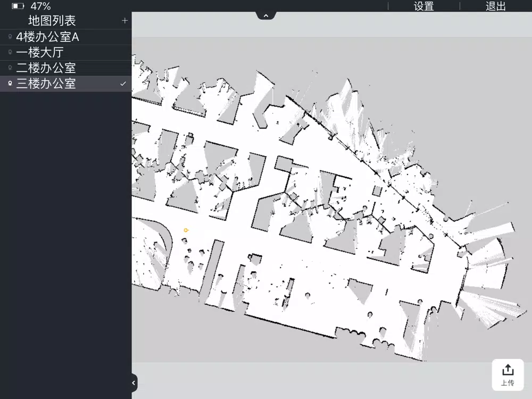Tap the battery status icon
This screenshot has width=532, height=399.
[18, 6]
